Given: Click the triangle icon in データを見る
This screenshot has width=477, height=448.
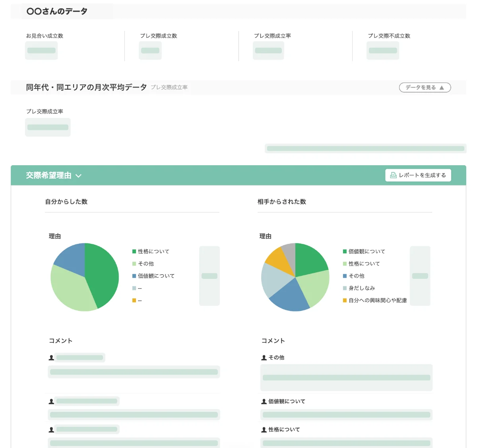Looking at the screenshot, I should coord(442,88).
